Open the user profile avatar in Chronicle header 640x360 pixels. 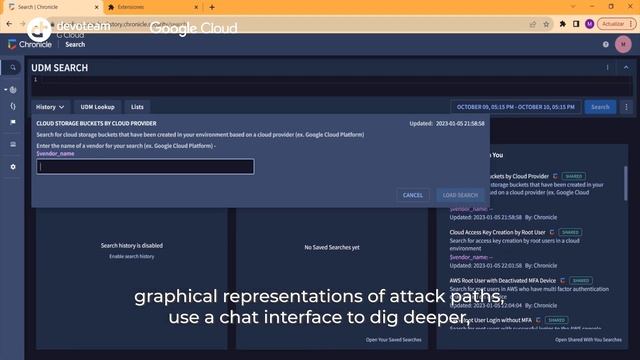(623, 44)
